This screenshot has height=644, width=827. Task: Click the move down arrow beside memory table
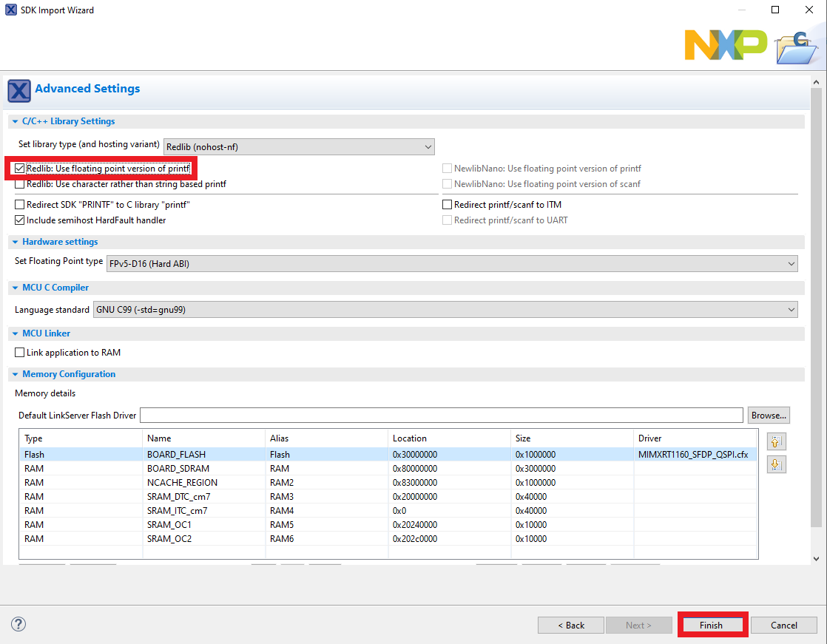point(776,464)
